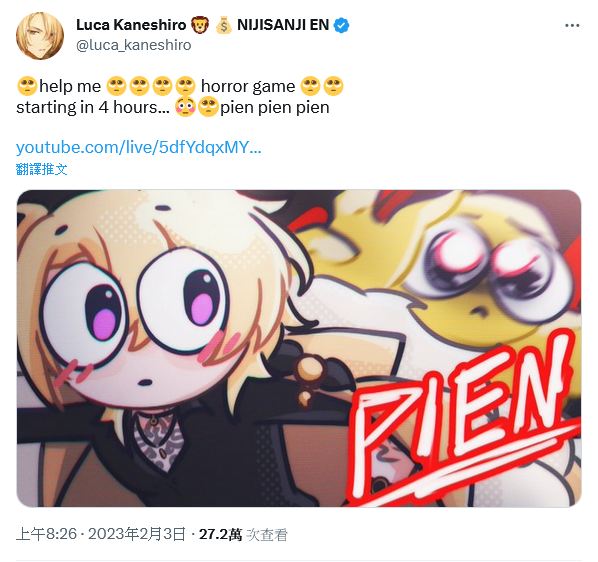Click the 27.2萬 view count
The image size is (598, 562).
pos(220,535)
